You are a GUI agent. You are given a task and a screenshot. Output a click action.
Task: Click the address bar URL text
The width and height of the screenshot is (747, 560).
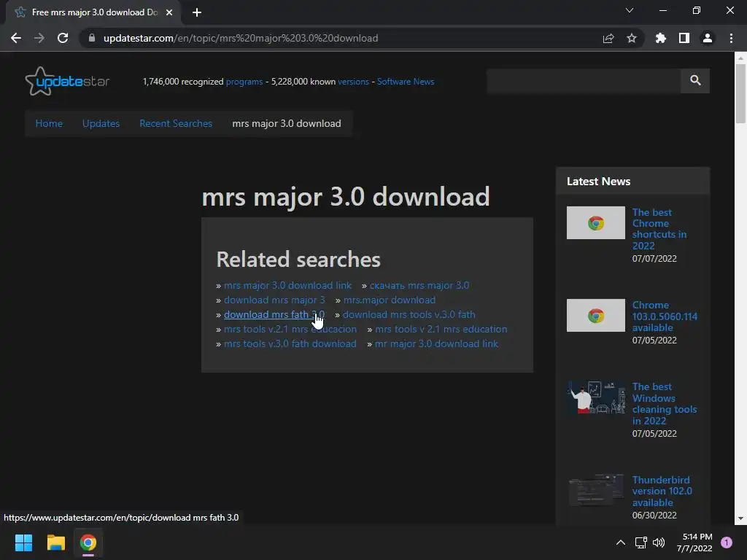point(241,38)
